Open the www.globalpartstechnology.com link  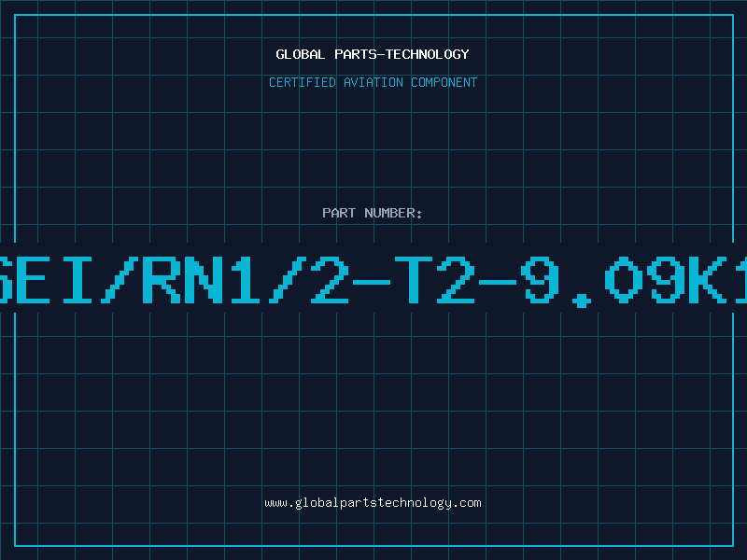point(373,503)
